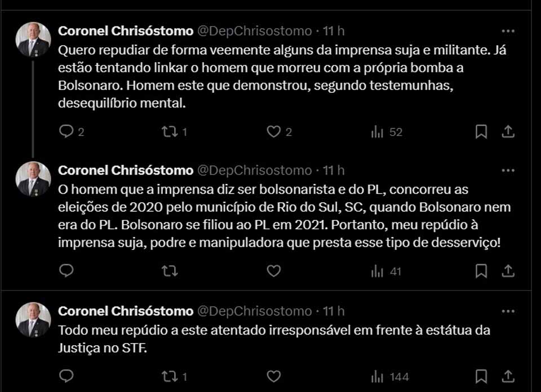Open more options on the Rio do Sul tweet
Viewport: 541px width, 392px height.
tap(508, 170)
